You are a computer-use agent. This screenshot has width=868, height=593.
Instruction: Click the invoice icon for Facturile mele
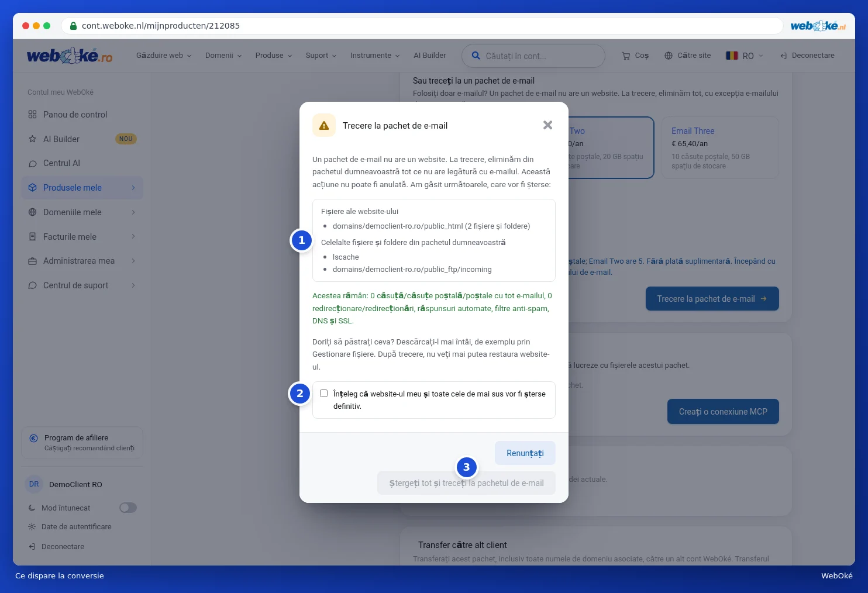(33, 237)
